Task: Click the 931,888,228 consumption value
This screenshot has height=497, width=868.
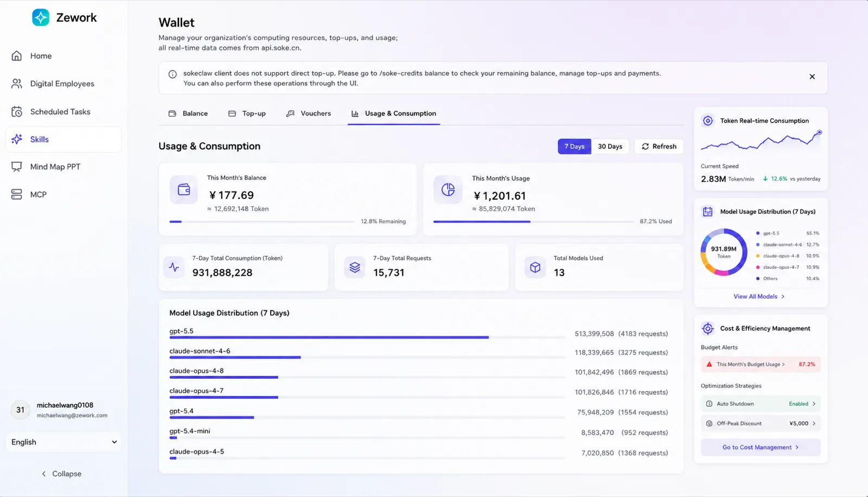Action: (222, 273)
